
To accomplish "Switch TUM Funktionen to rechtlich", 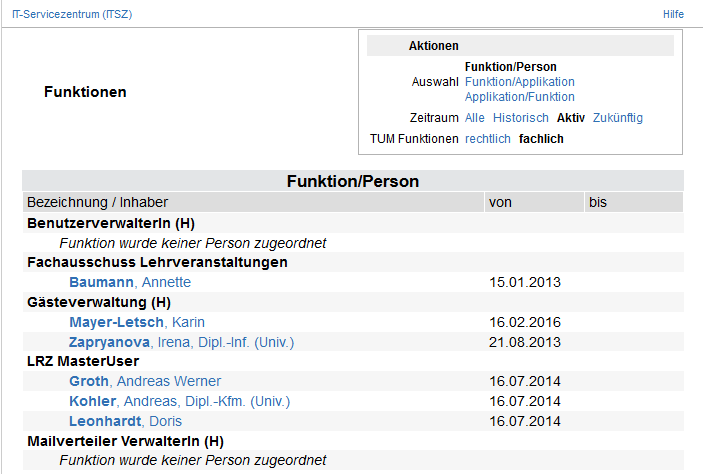I will (x=488, y=139).
